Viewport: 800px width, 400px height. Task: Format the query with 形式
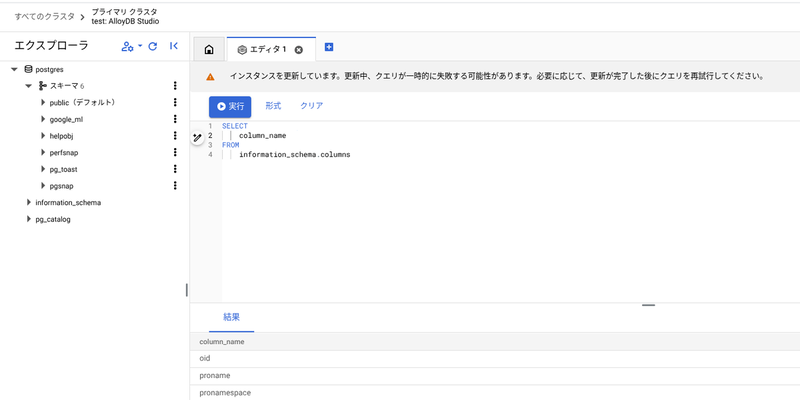coord(273,106)
